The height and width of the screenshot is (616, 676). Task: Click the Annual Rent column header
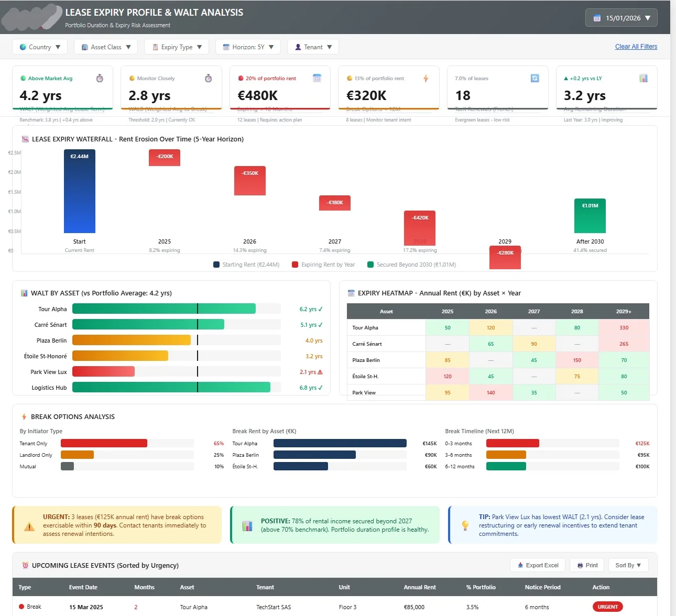click(x=420, y=587)
